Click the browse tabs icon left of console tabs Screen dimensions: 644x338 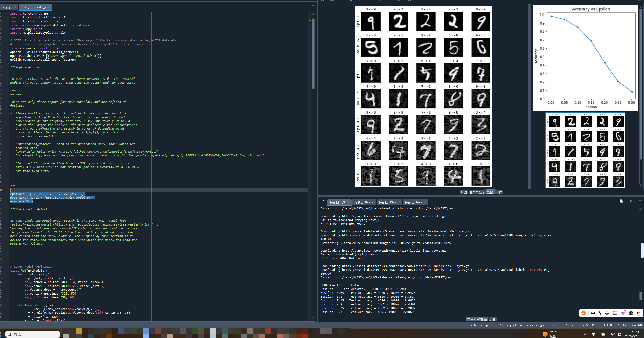323,201
